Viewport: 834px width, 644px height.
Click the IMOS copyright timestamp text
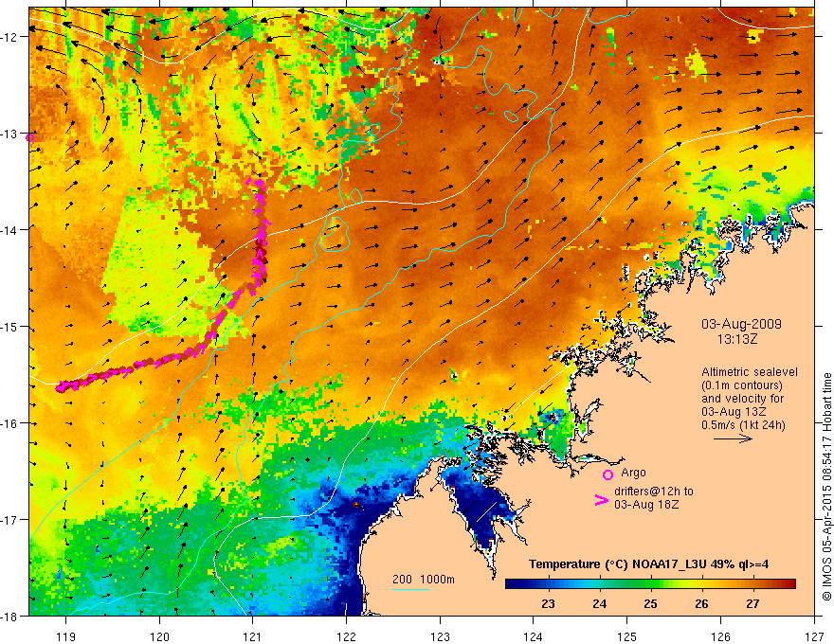826,486
